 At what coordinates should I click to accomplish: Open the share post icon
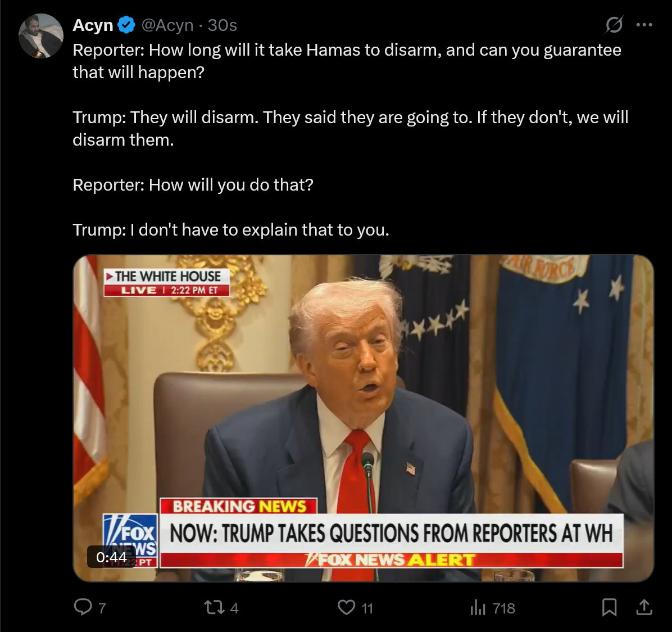pos(644,607)
